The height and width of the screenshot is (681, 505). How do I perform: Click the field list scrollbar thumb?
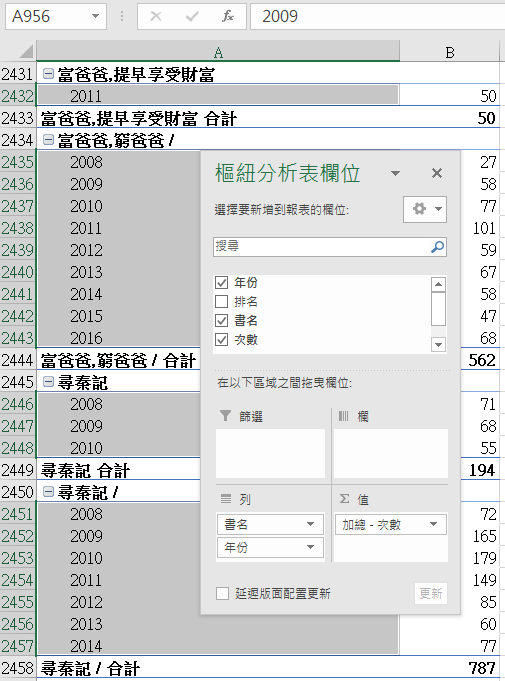coord(438,309)
